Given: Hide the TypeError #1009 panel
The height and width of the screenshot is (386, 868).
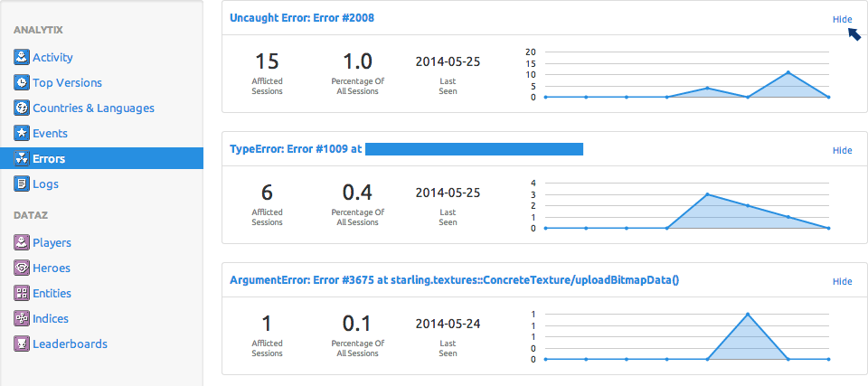Looking at the screenshot, I should click(842, 150).
